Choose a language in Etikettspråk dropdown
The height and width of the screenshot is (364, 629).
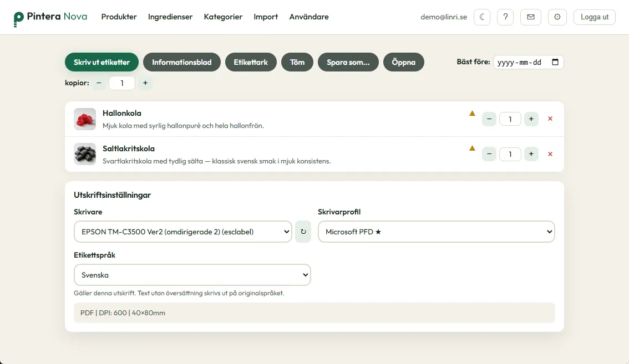point(192,275)
